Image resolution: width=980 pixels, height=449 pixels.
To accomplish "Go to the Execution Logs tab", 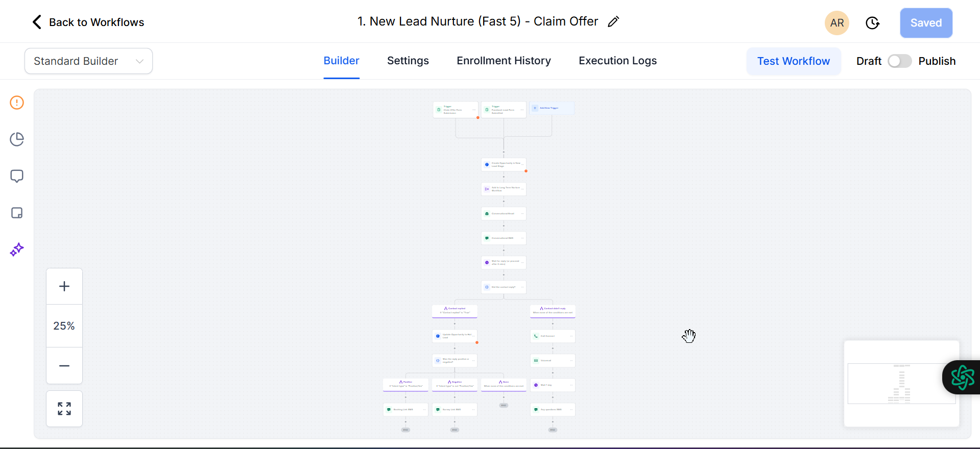I will point(617,61).
